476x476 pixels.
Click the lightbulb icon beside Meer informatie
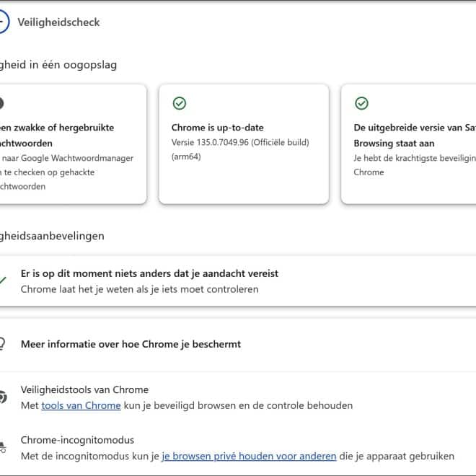[2, 344]
